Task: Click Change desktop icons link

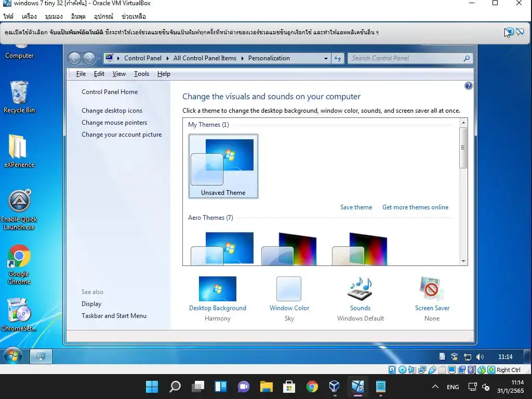Action: pyautogui.click(x=112, y=111)
